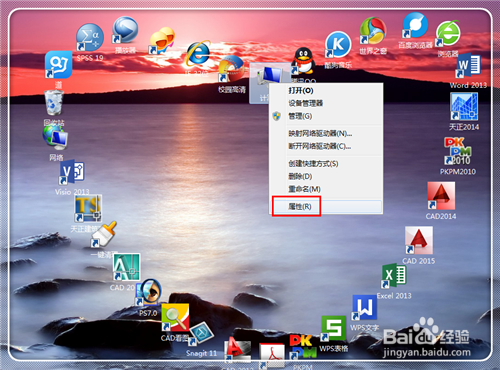
Task: Open the CAD看图 shortcut
Action: coord(175,318)
